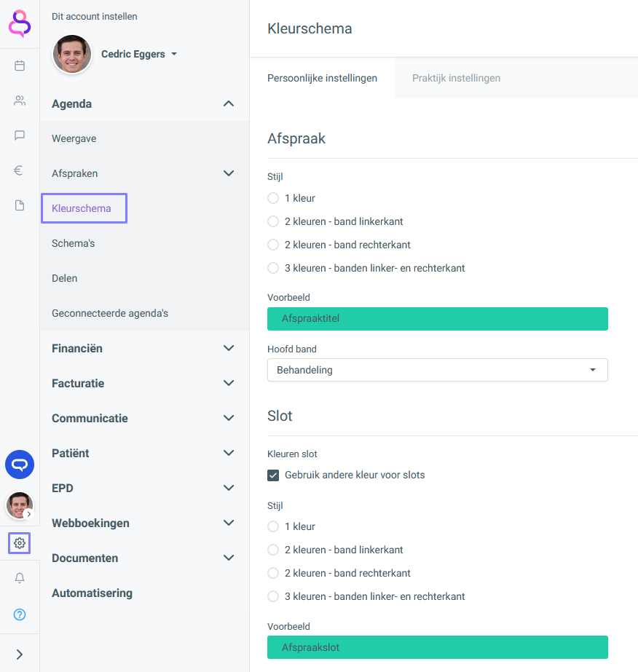The height and width of the screenshot is (672, 638).
Task: Open the settings gear icon
Action: click(20, 543)
